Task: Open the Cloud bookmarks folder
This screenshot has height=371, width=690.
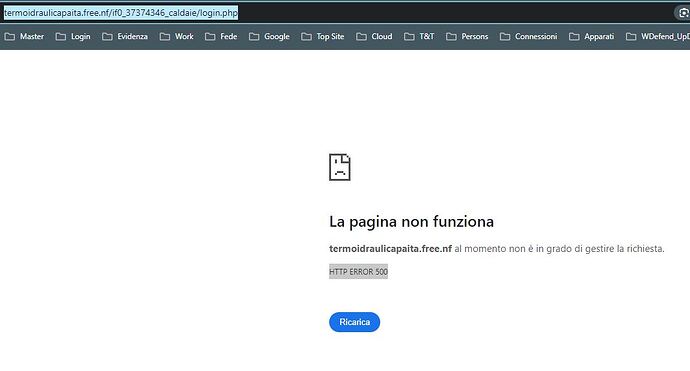Action: (x=374, y=37)
